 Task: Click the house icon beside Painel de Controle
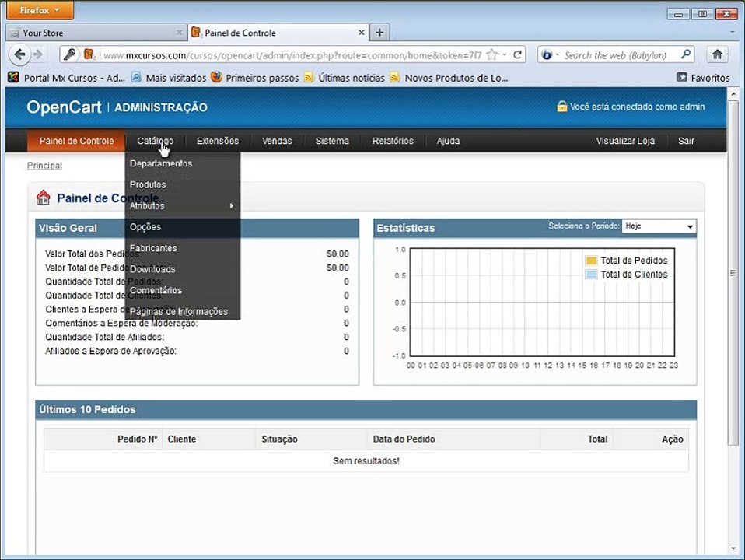[x=44, y=198]
